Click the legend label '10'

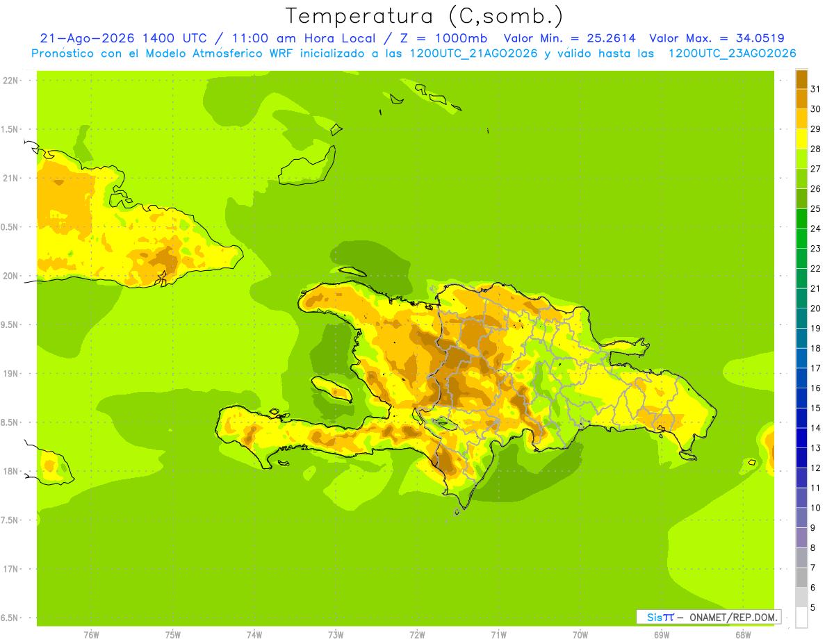(x=815, y=508)
